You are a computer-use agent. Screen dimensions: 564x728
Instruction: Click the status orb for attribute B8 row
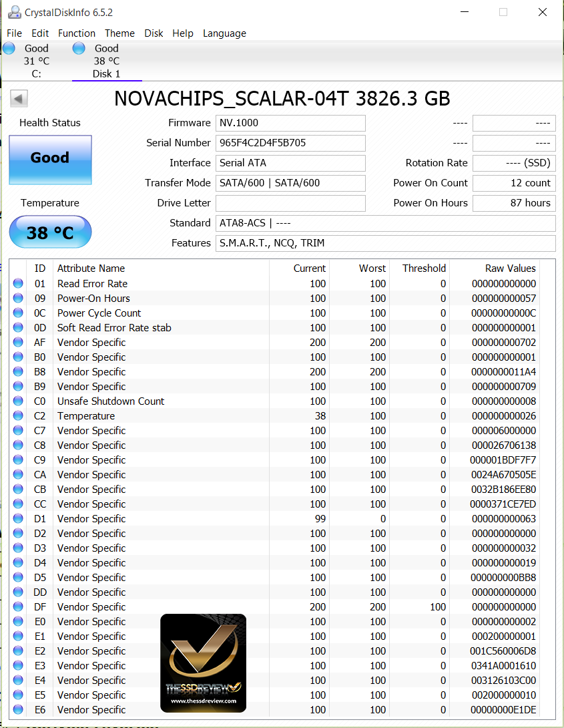pyautogui.click(x=18, y=371)
